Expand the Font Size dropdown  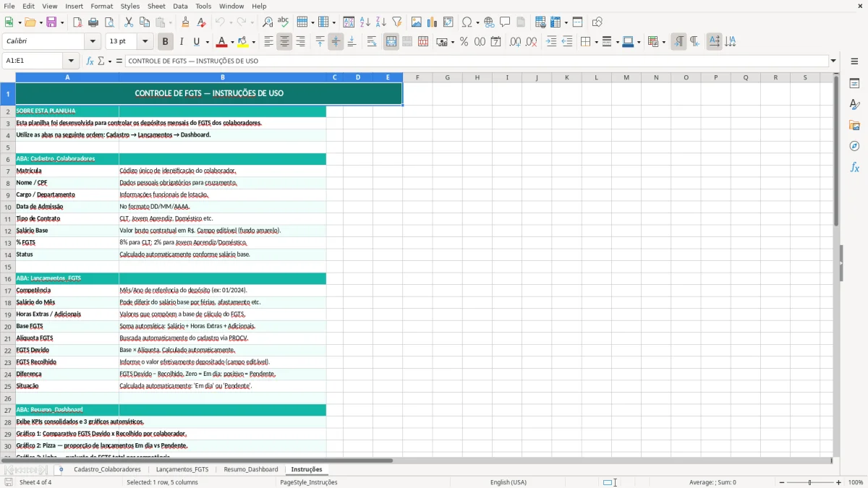145,42
